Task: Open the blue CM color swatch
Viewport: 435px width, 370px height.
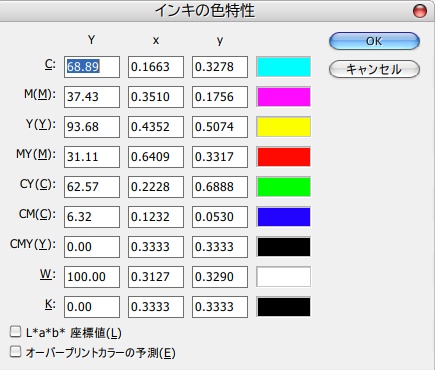Action: pos(284,217)
